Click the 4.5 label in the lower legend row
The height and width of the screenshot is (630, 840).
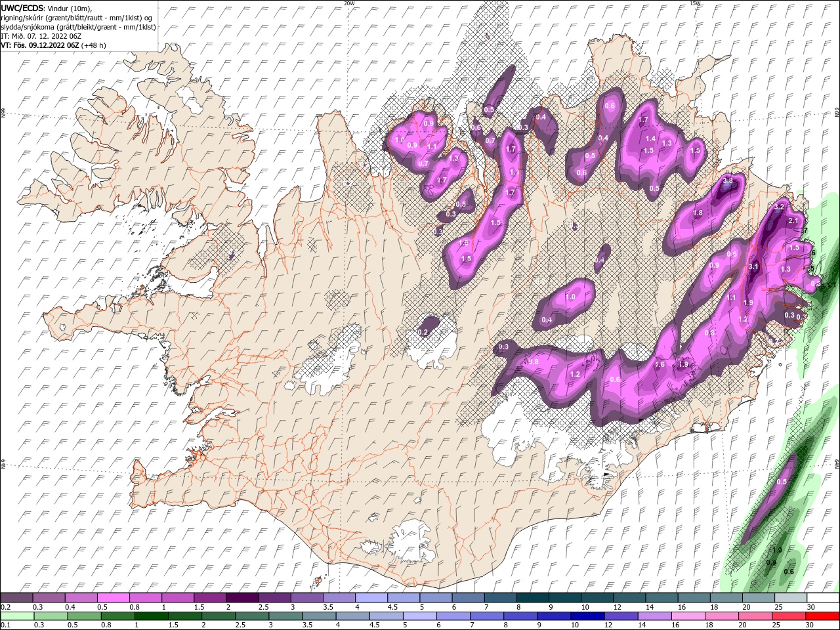(375, 625)
